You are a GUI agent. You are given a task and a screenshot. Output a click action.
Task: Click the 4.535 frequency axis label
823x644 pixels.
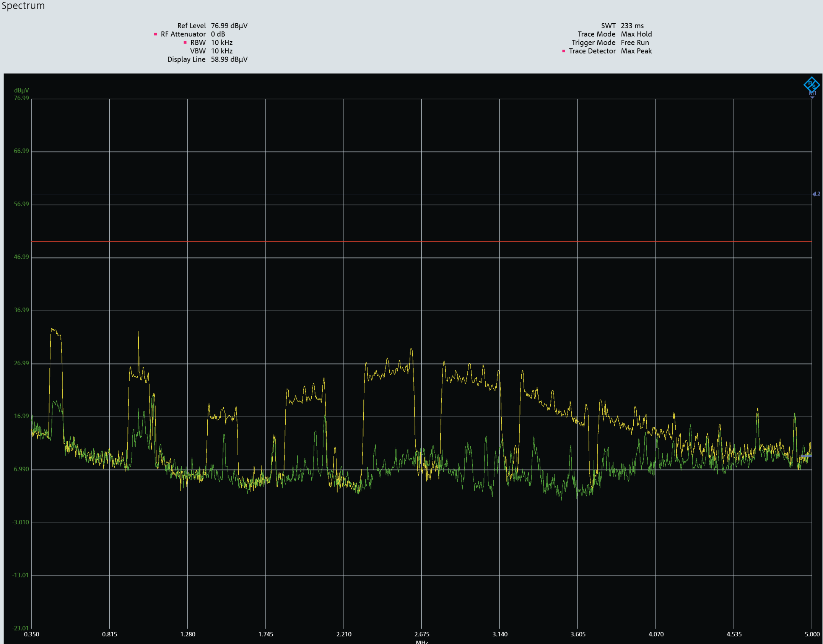pyautogui.click(x=734, y=634)
